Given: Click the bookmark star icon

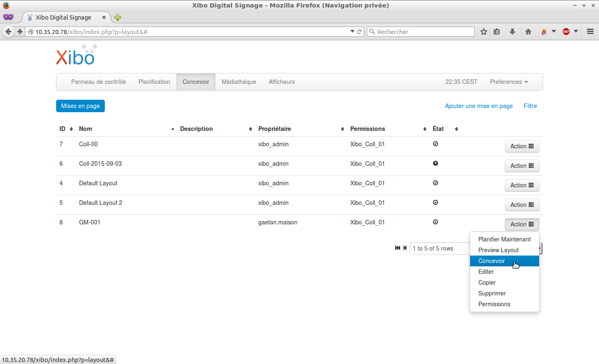Looking at the screenshot, I should click(x=483, y=32).
